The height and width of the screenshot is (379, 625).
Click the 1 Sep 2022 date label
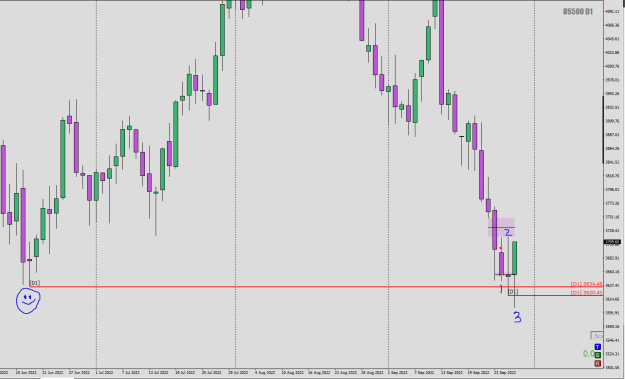pyautogui.click(x=397, y=373)
